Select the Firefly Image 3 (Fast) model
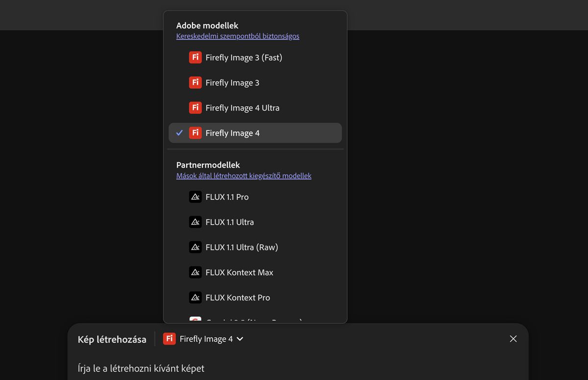 click(x=244, y=57)
